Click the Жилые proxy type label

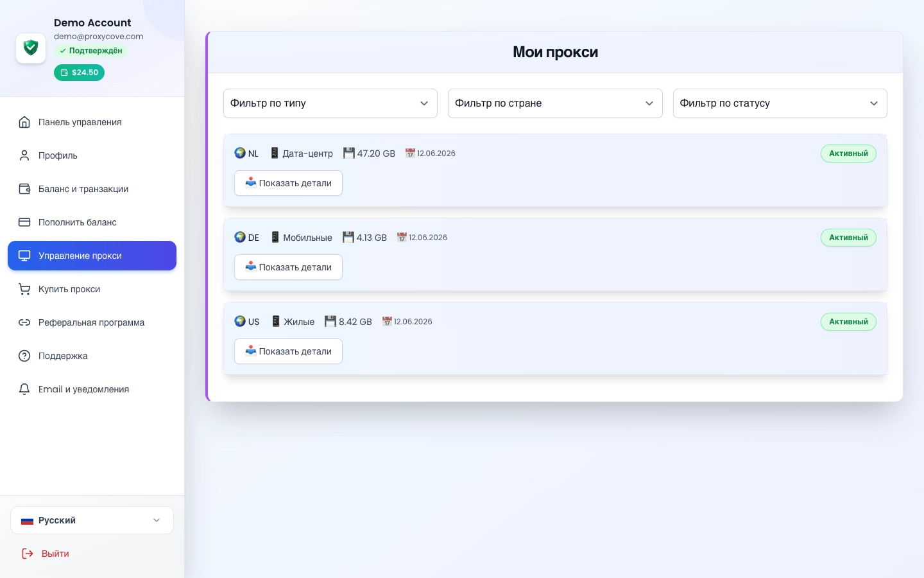point(299,322)
